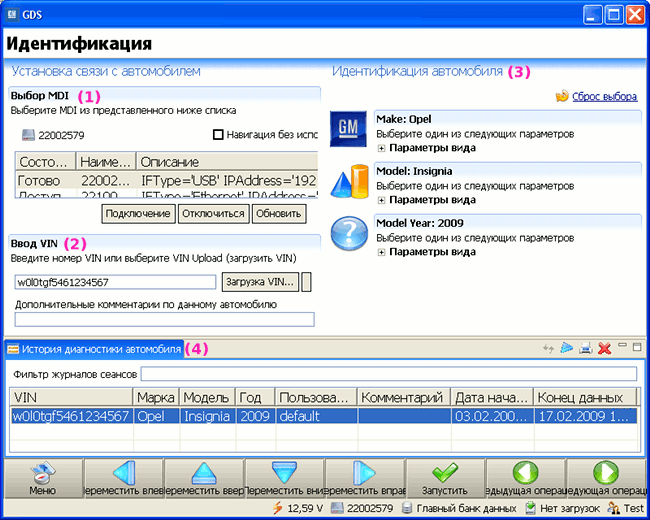Click the blue play arrow icon in history panel
This screenshot has width=650, height=520.
point(567,347)
